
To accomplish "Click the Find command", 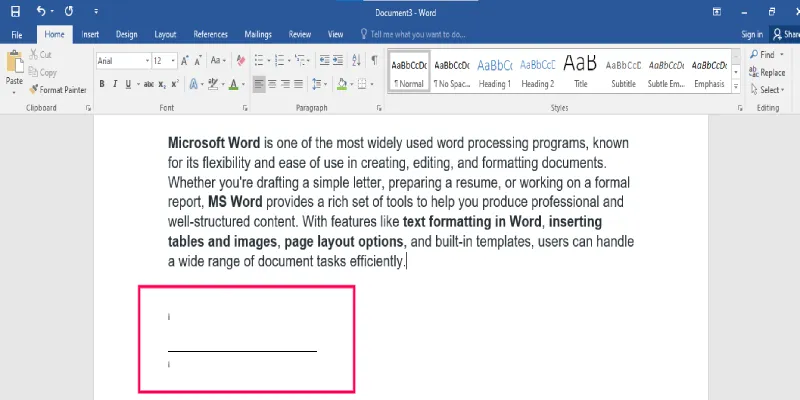I will (x=767, y=55).
